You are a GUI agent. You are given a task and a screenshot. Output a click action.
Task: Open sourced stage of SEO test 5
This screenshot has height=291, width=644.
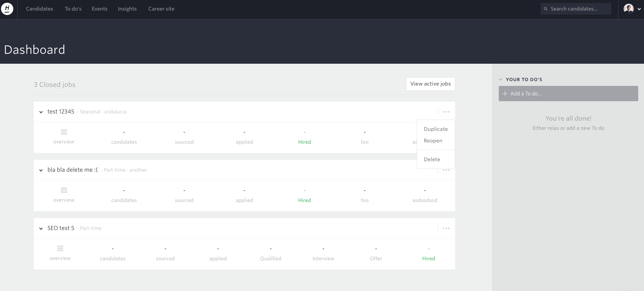(165, 254)
